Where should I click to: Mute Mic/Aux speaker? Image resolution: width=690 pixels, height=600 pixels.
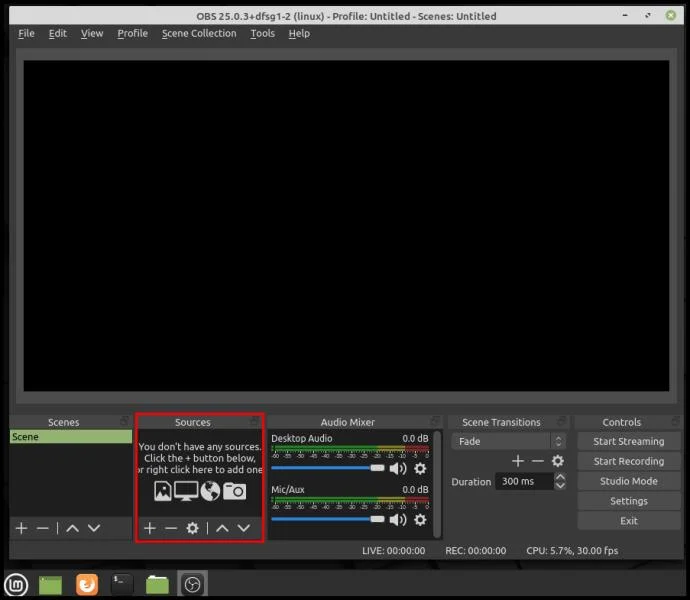pos(398,520)
